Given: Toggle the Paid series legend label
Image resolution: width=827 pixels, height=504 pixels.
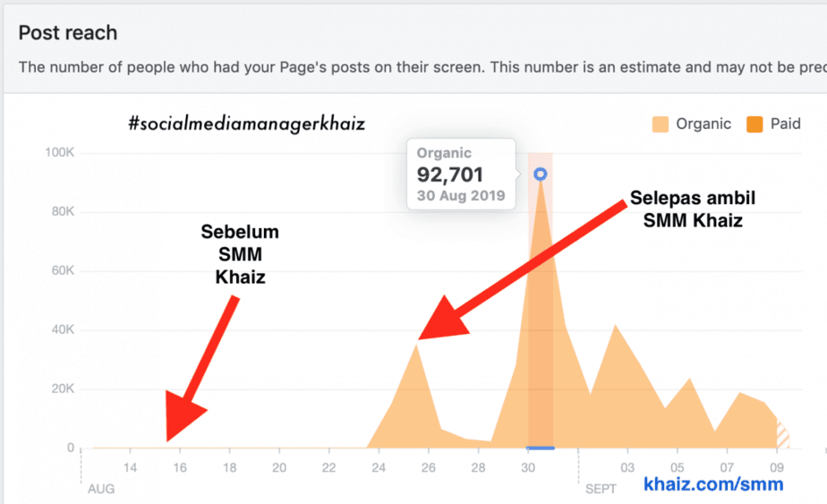Looking at the screenshot, I should pos(785,124).
